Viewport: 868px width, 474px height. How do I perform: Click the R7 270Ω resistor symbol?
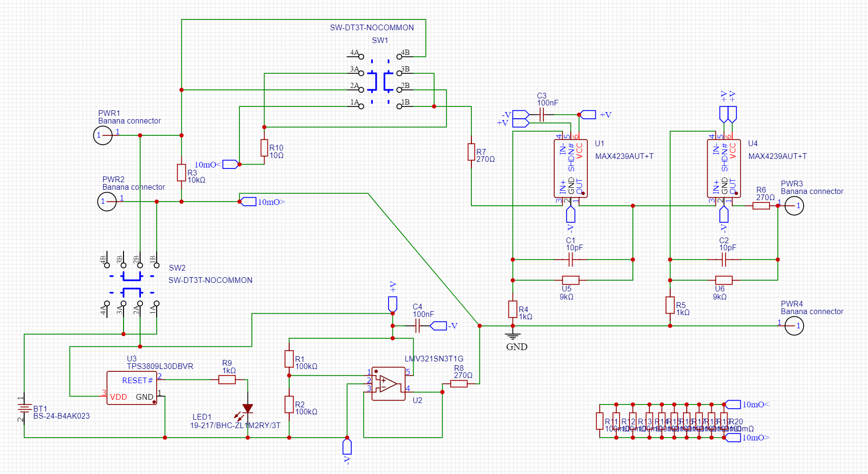click(471, 152)
